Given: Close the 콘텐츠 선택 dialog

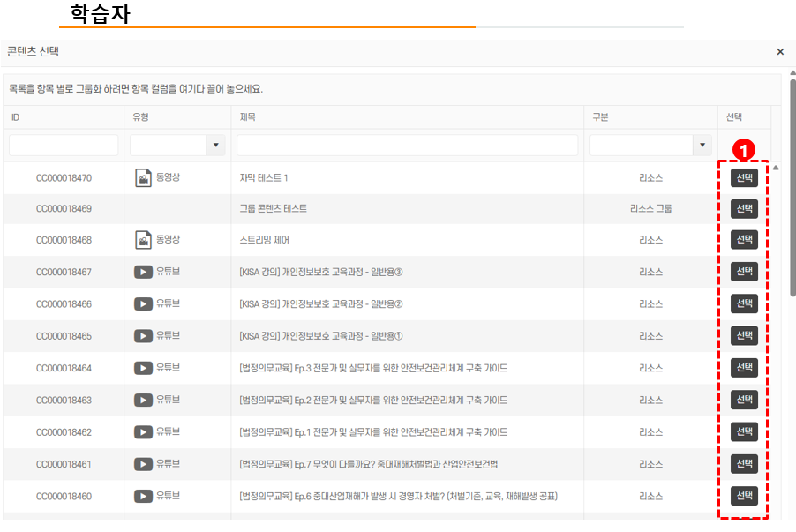Looking at the screenshot, I should pyautogui.click(x=780, y=52).
